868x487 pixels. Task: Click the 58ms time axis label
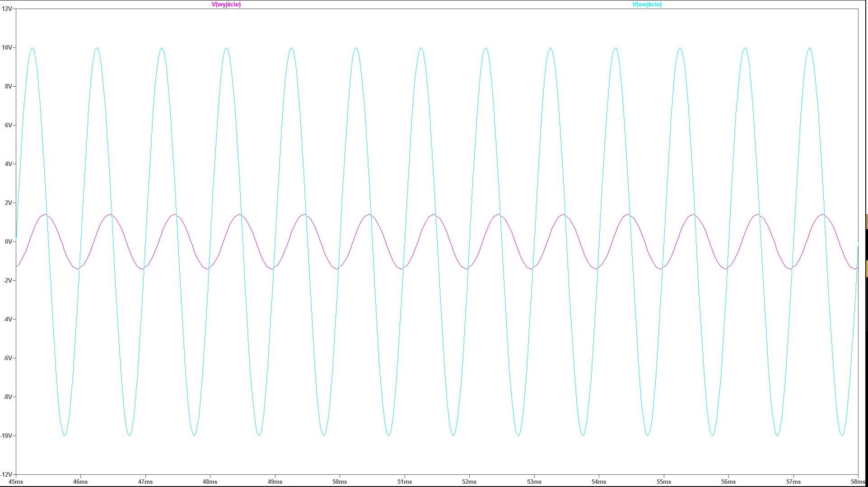(x=857, y=482)
